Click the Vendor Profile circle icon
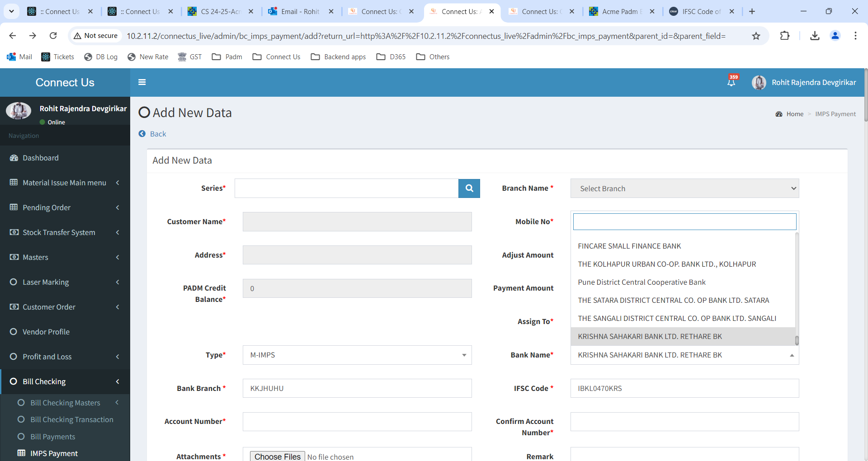The height and width of the screenshot is (461, 868). (x=14, y=332)
